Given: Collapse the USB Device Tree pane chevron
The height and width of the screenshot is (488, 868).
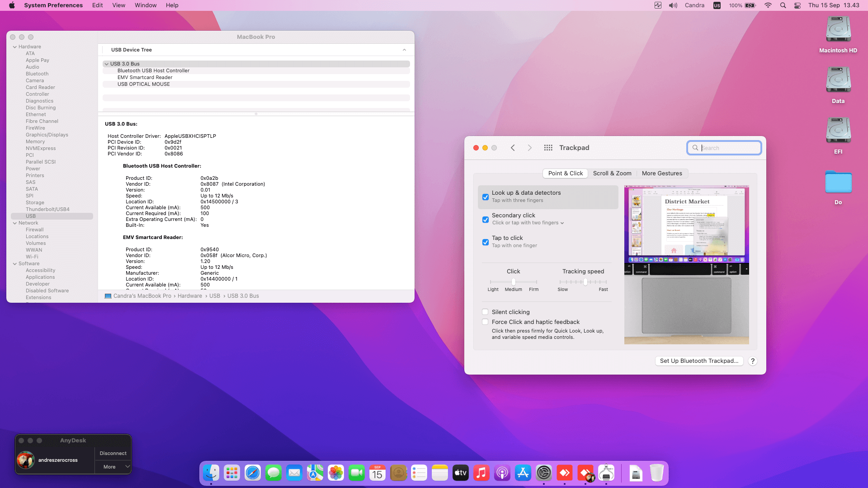Looking at the screenshot, I should point(404,50).
